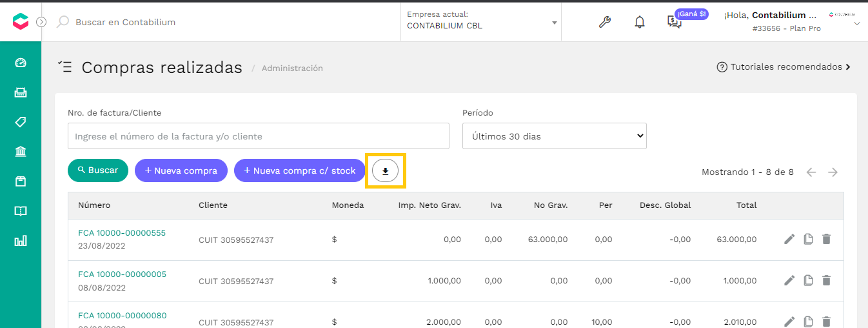Duplicate invoice FCA 10000-00000005 with copy icon
Viewport: 868px width, 328px height.
pos(809,281)
